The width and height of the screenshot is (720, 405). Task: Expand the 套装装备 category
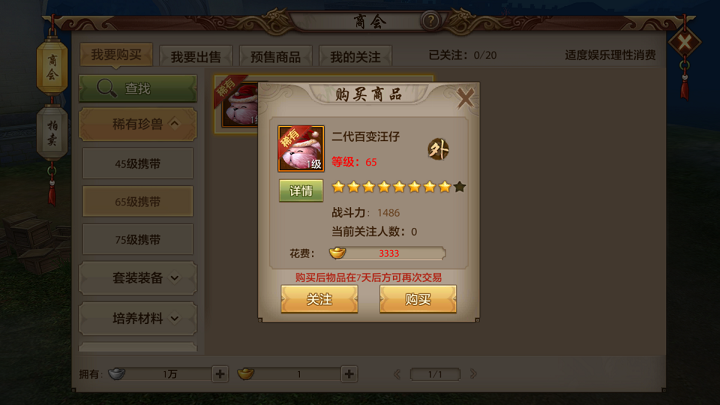(x=138, y=278)
